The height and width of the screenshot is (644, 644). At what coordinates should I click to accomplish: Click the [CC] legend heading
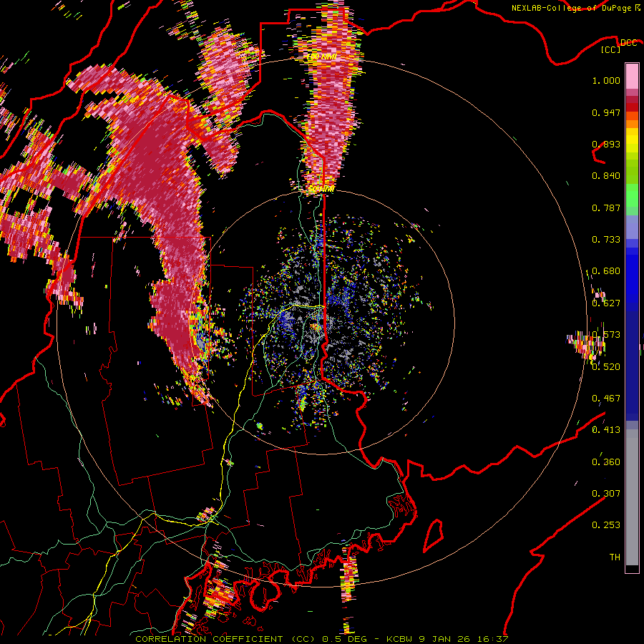tap(611, 50)
